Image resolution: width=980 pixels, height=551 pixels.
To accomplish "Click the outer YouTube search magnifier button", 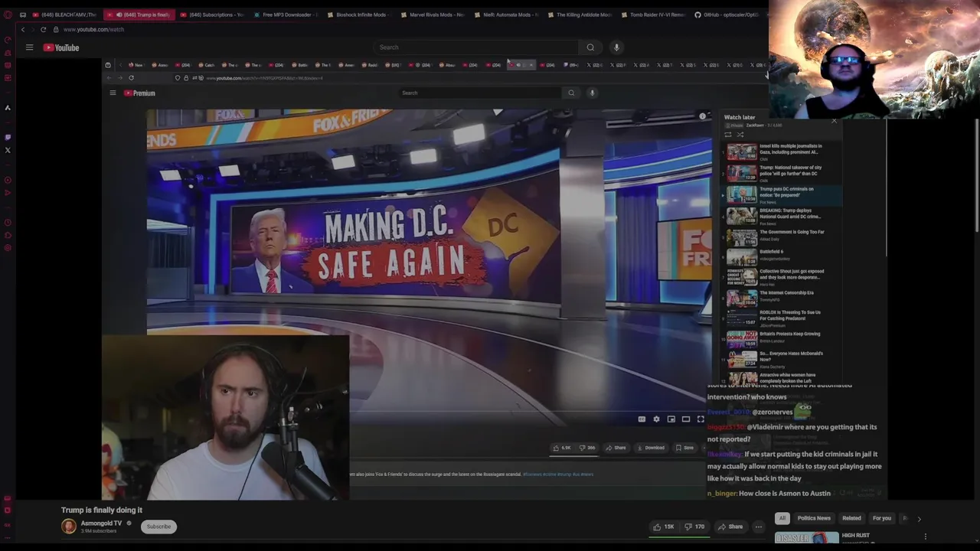I will tap(590, 47).
